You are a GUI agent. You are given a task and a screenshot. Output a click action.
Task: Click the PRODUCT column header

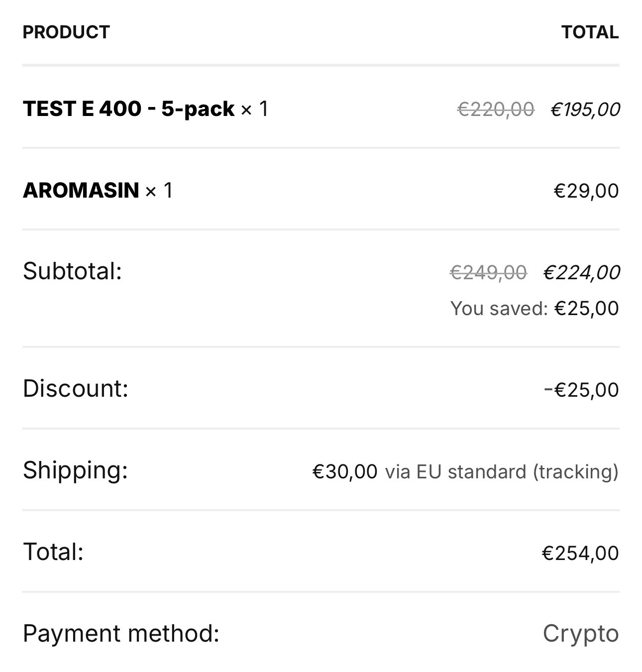(x=66, y=32)
